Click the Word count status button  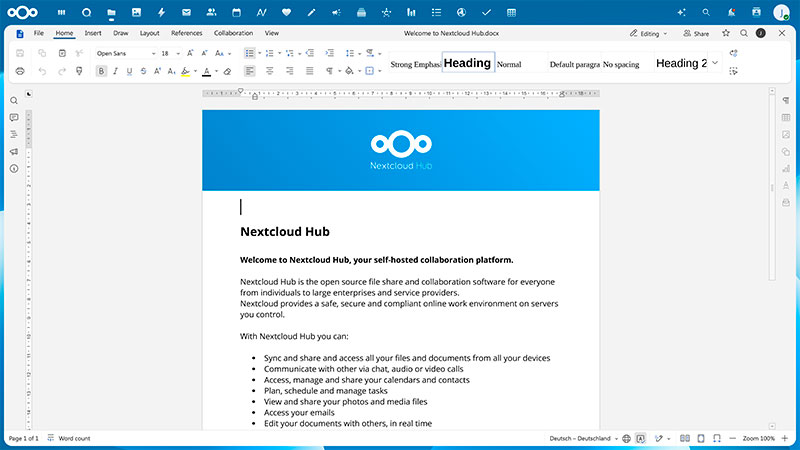click(x=70, y=438)
